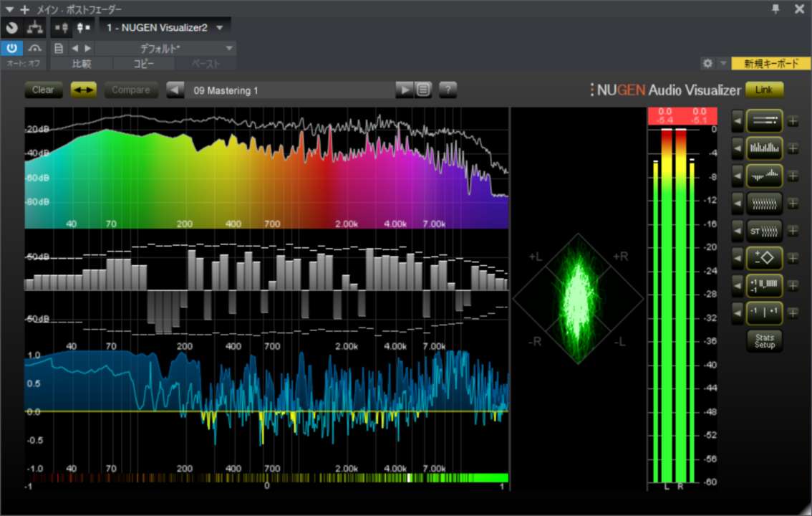This screenshot has width=812, height=516.
Task: Click the left arrow beside the ST spectrogram button
Action: click(737, 231)
